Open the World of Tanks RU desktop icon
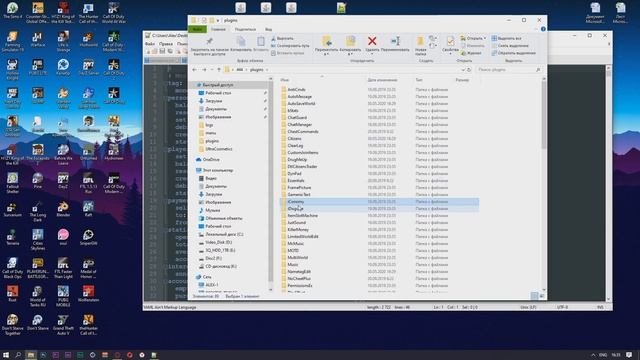This screenshot has width=640, height=360. [x=38, y=296]
